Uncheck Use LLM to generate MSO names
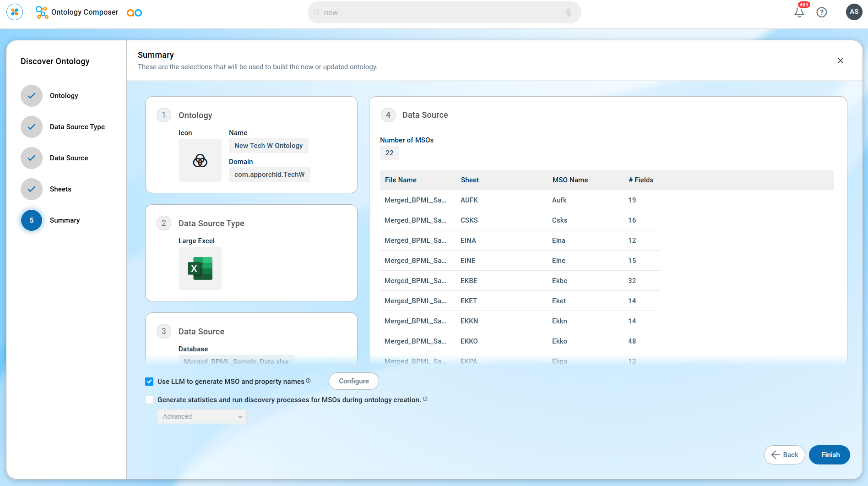 (149, 382)
